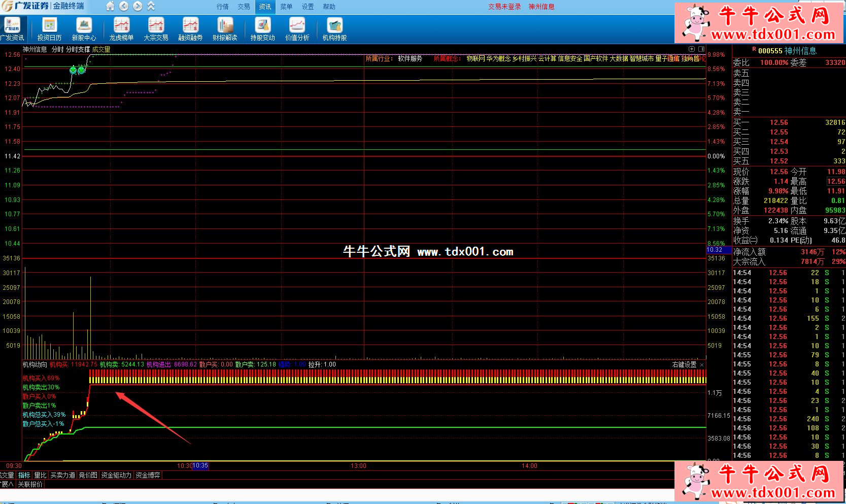846x504 pixels.
Task: Click 机构买入69% legend label
Action: [41, 378]
